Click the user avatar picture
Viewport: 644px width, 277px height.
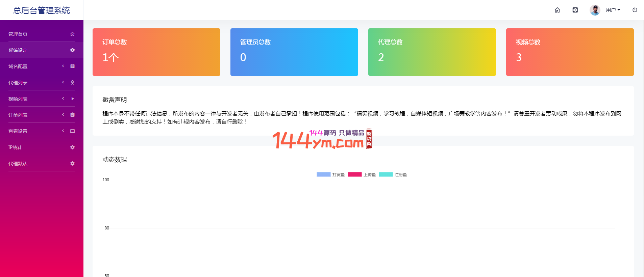pyautogui.click(x=595, y=10)
